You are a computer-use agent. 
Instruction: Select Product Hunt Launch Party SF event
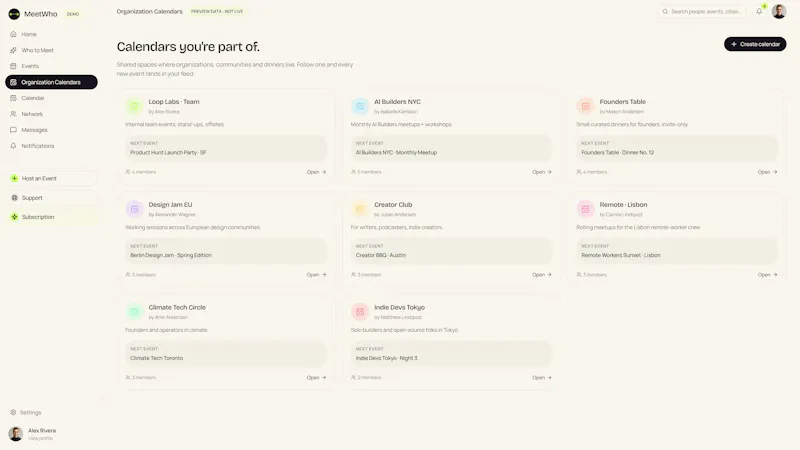point(226,148)
